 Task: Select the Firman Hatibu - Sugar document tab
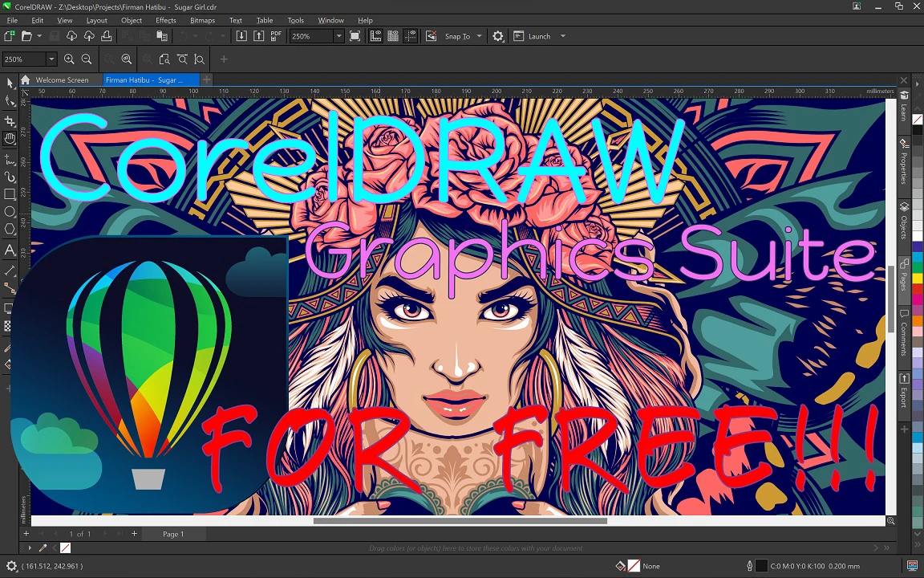[x=151, y=79]
